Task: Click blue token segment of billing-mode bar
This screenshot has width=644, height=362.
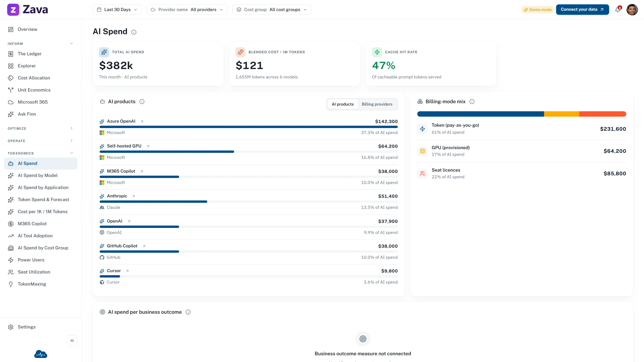Action: point(480,114)
